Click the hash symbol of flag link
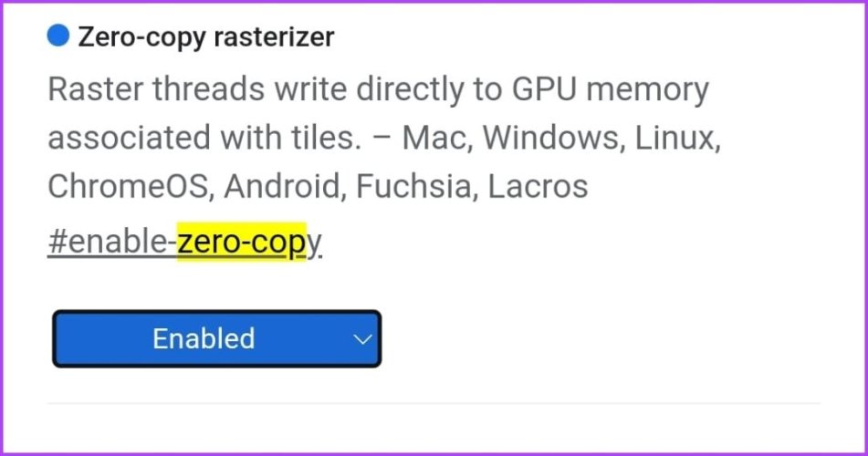The width and height of the screenshot is (868, 456). pos(57,242)
